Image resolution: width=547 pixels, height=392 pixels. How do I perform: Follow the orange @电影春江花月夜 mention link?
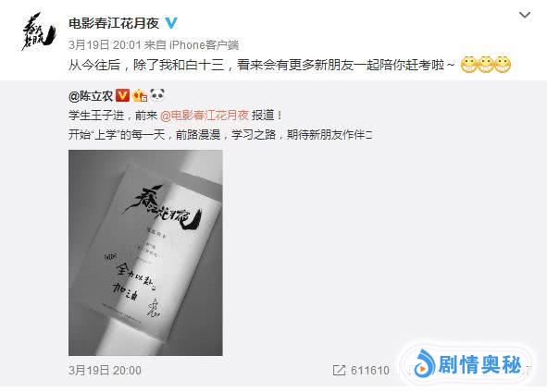tap(205, 116)
